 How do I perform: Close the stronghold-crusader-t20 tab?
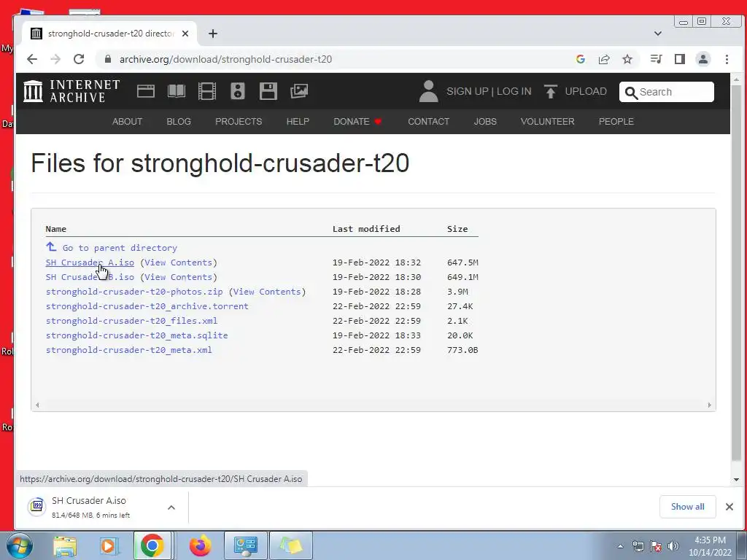tap(185, 34)
